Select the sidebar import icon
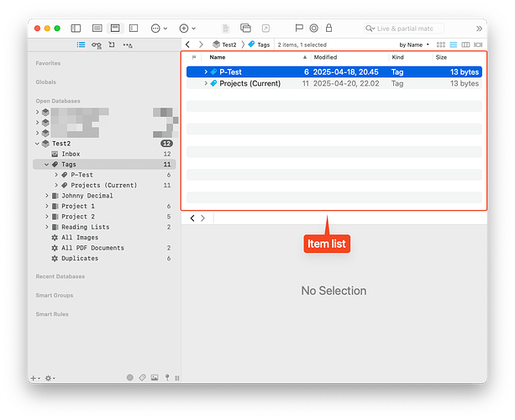This screenshot has height=420, width=515. (112, 45)
